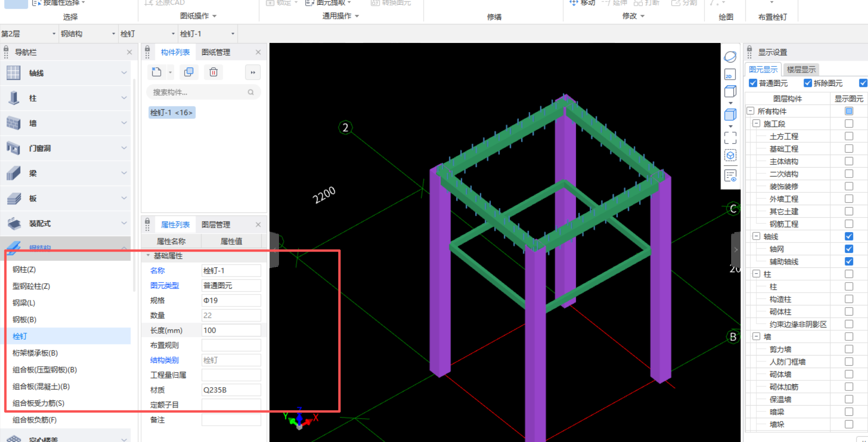Open the floor dropdown showing 第2层
This screenshot has height=442, width=868.
29,34
